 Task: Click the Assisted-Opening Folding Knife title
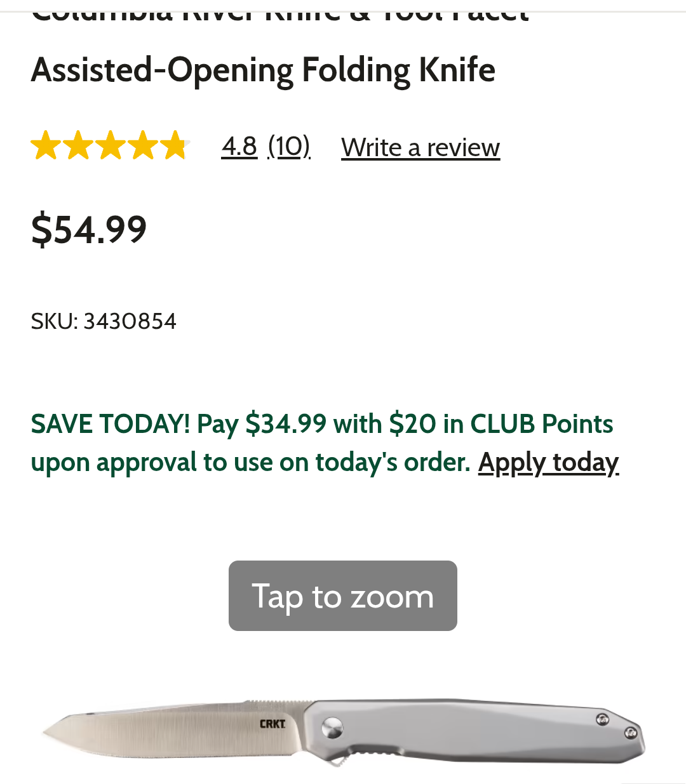click(x=263, y=70)
